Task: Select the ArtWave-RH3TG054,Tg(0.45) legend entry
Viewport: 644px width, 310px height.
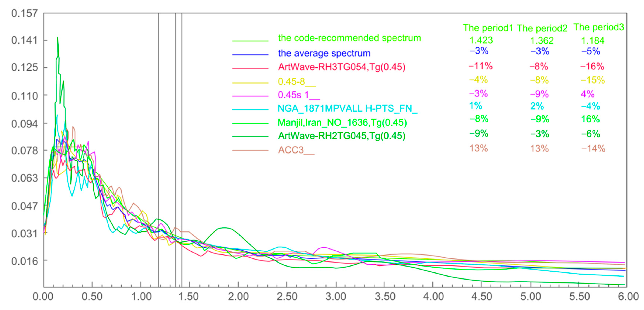Action: coord(341,67)
